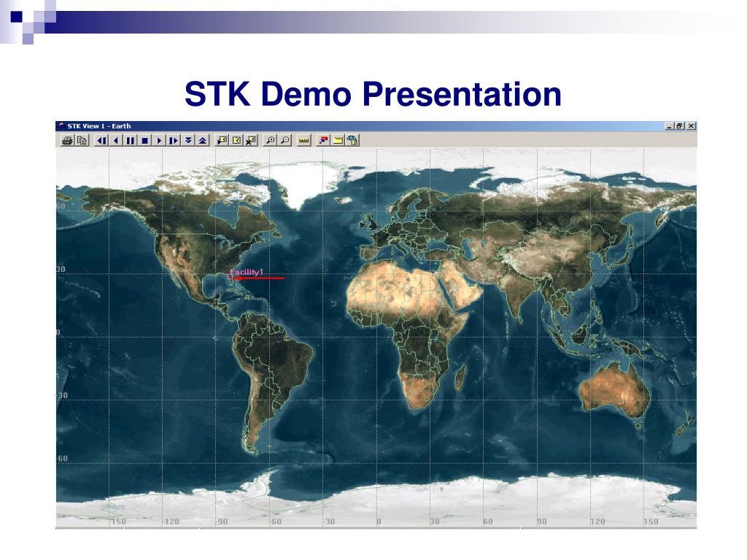Click the 150 longitude label
Viewport: 747px width, 560px height.
pos(651,521)
